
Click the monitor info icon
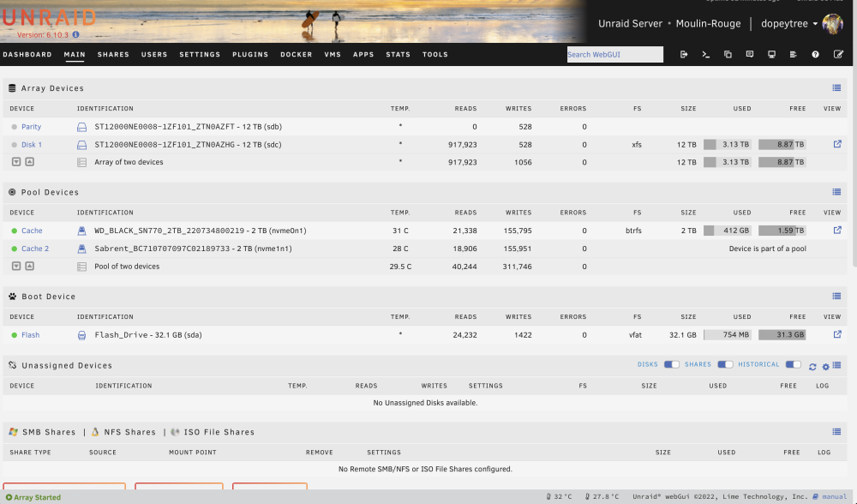click(x=771, y=54)
